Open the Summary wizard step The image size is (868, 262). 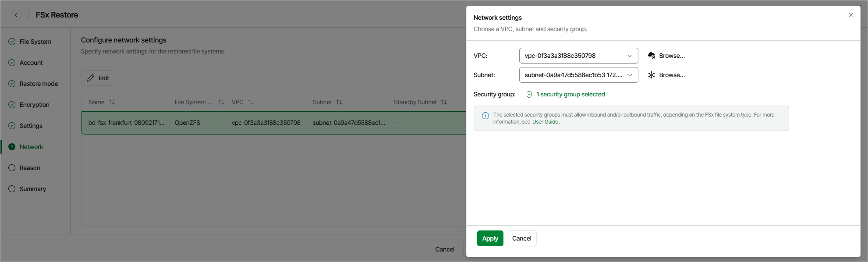click(32, 189)
